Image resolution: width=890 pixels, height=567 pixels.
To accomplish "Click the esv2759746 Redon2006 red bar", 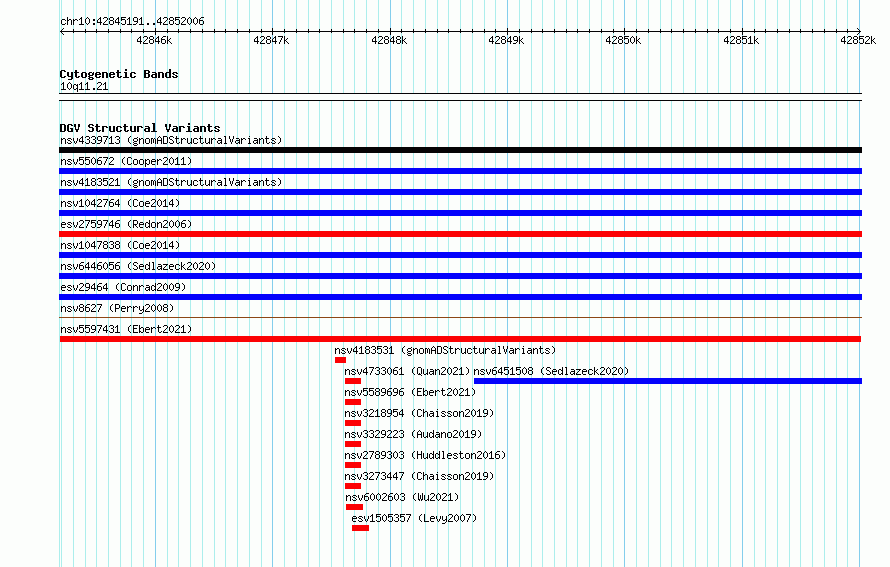I will click(x=460, y=234).
